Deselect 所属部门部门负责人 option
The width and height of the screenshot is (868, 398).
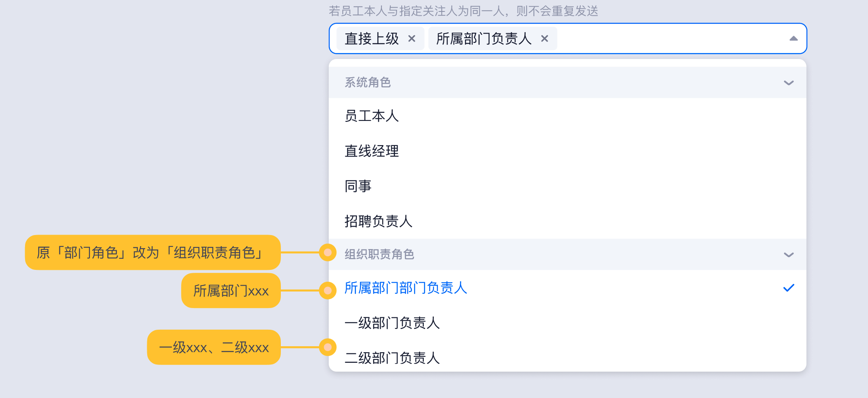point(406,288)
